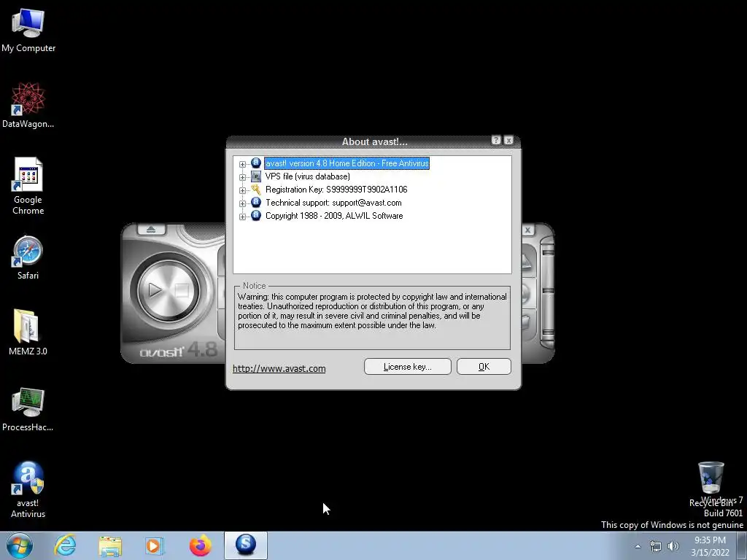Open the Windows Start menu
Viewport: 747px width, 560px height.
[20, 545]
